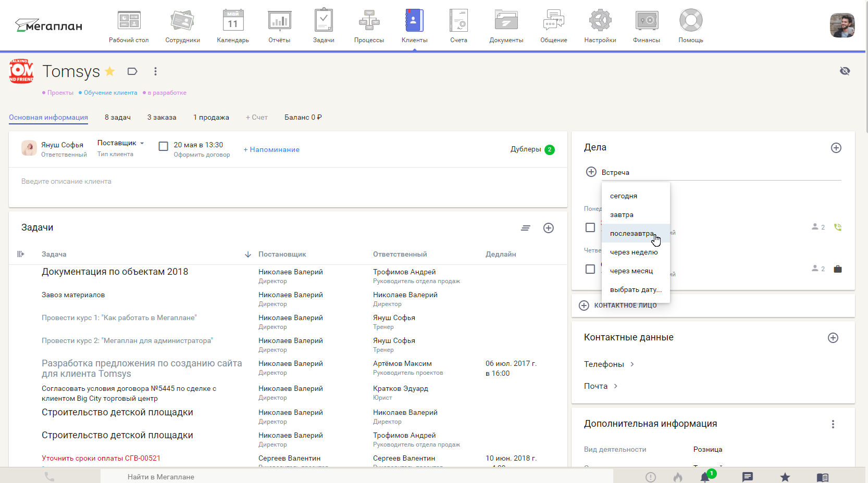Click + Напоминание link

click(271, 149)
